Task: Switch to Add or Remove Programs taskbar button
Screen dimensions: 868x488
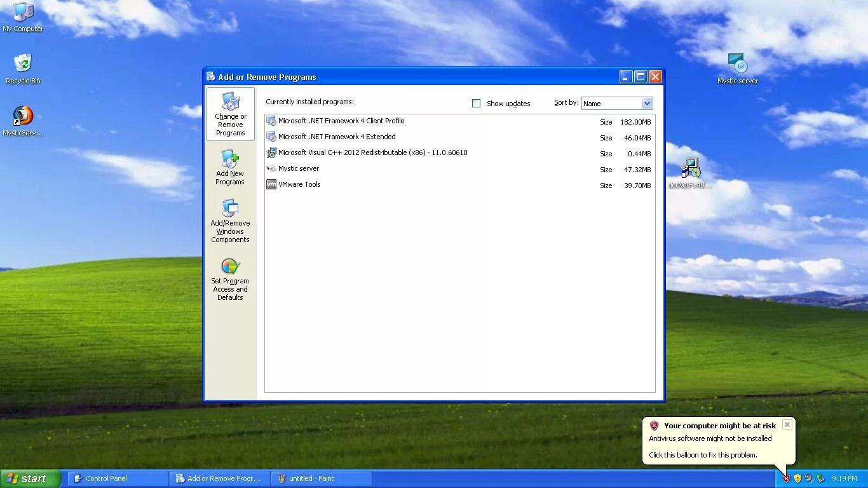Action: point(219,478)
